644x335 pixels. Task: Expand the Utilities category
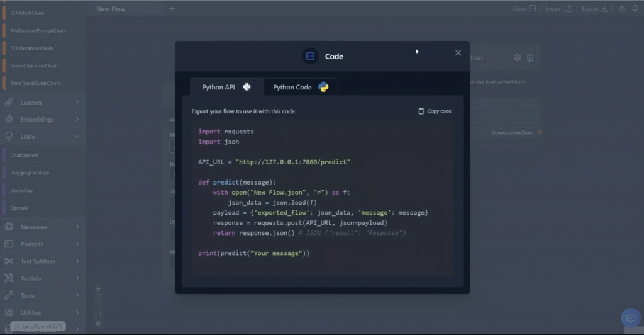[x=43, y=313]
